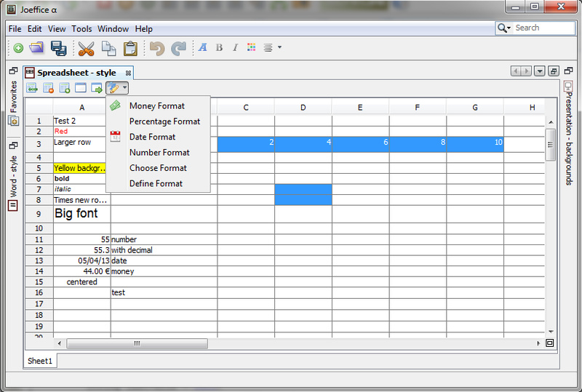Open the Word - style side panel

(x=13, y=183)
